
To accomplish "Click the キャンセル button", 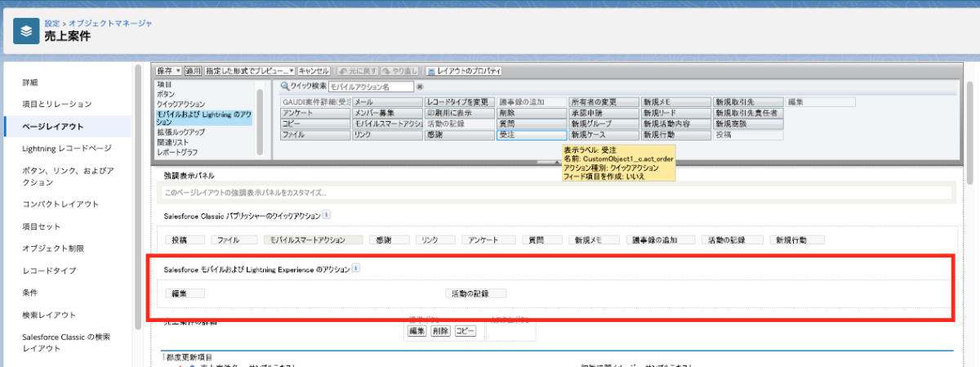I will pyautogui.click(x=314, y=71).
